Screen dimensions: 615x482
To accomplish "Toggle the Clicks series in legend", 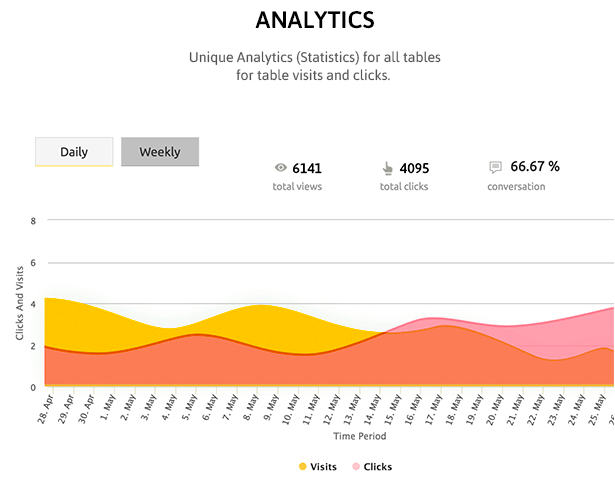I will tap(372, 467).
